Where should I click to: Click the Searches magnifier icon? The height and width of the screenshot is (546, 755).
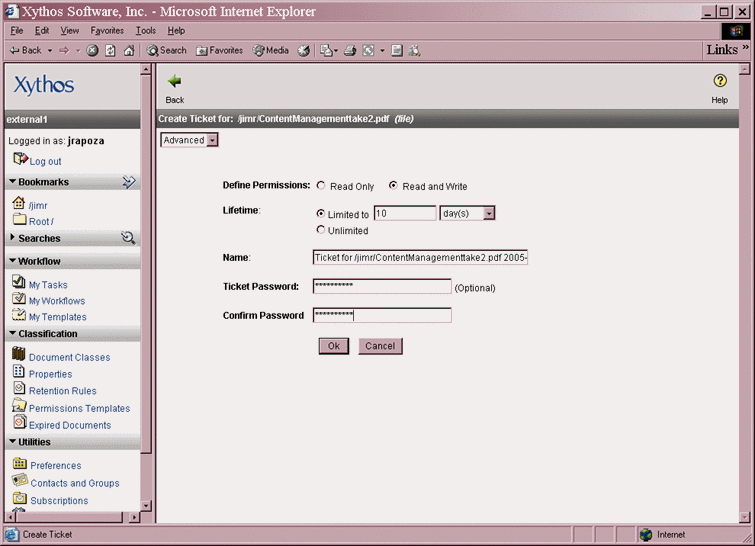[128, 237]
